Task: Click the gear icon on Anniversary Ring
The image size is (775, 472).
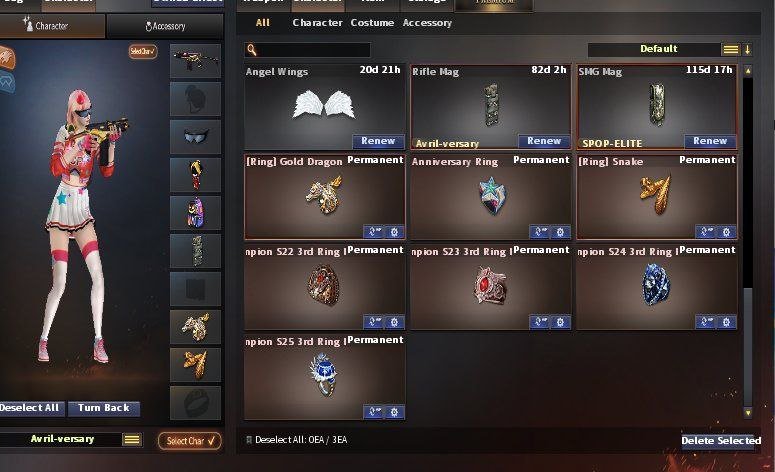Action: [560, 232]
